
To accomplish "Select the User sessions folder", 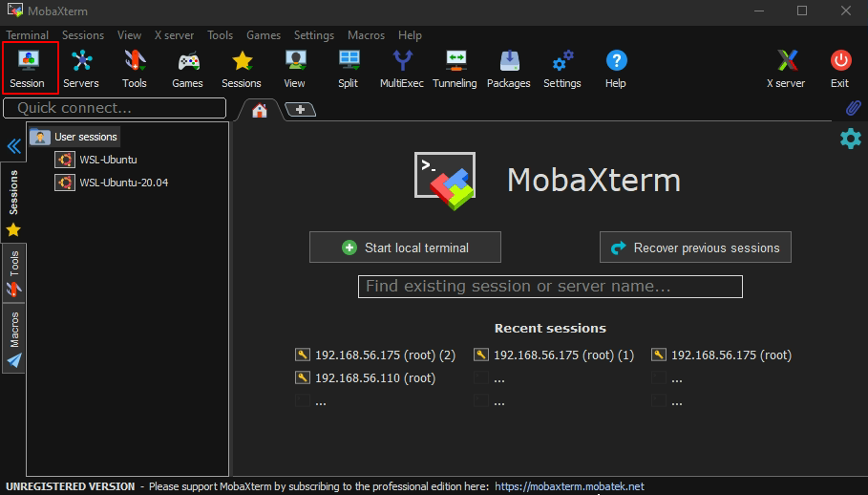I will click(74, 137).
